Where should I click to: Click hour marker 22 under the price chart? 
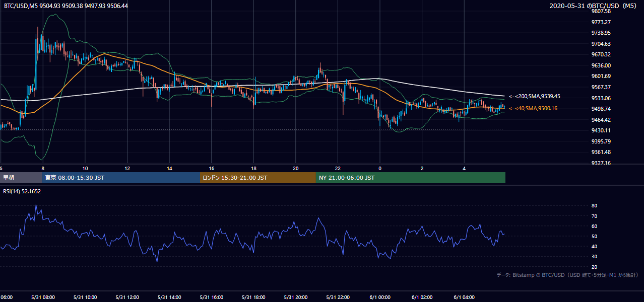click(x=338, y=168)
